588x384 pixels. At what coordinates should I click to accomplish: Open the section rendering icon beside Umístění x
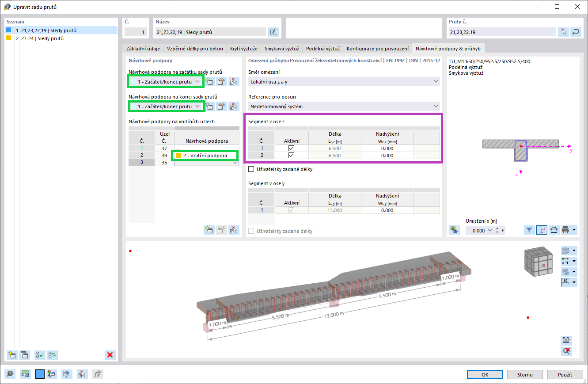tap(454, 230)
